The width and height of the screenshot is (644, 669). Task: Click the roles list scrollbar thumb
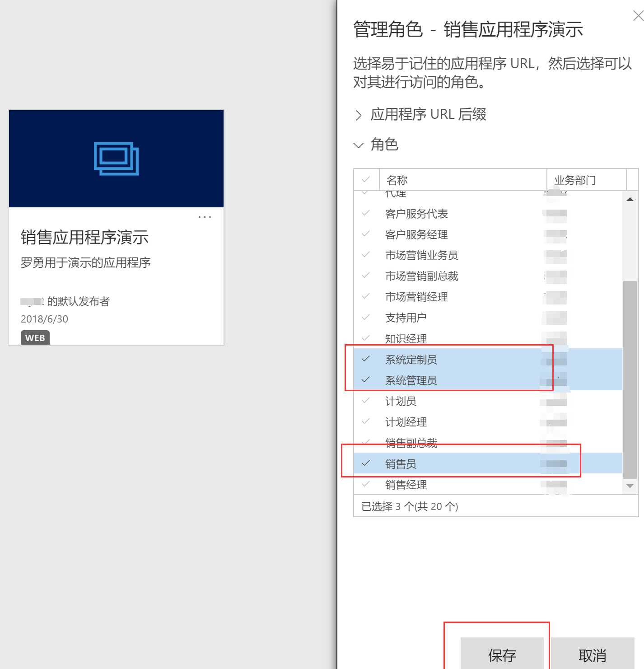click(x=630, y=379)
